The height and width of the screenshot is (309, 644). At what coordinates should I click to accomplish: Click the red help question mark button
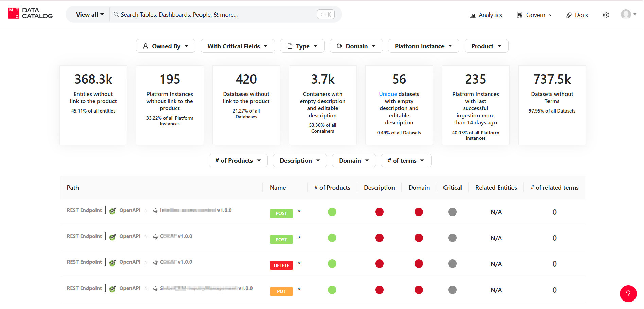(628, 294)
